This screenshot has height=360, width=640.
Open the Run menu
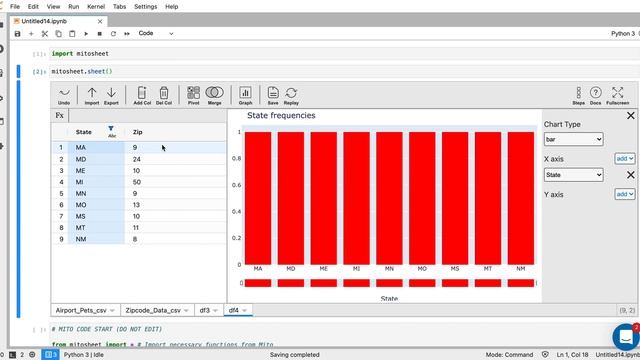pos(73,7)
